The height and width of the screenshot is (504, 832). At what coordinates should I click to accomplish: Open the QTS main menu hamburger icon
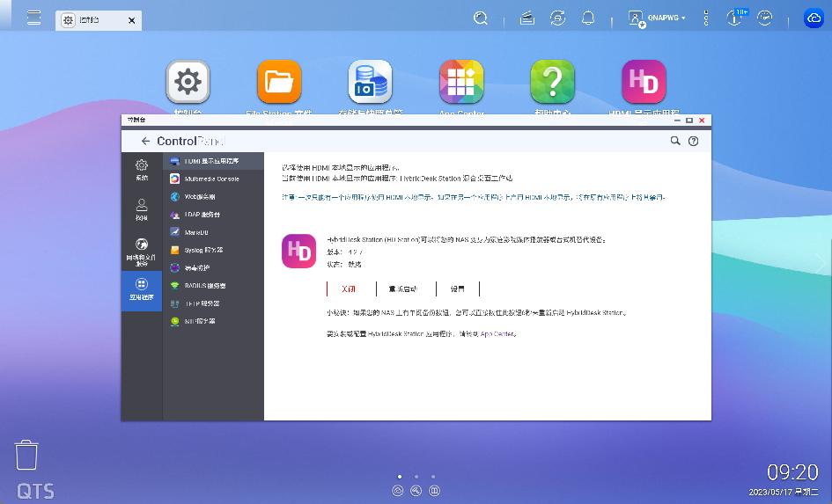[33, 18]
